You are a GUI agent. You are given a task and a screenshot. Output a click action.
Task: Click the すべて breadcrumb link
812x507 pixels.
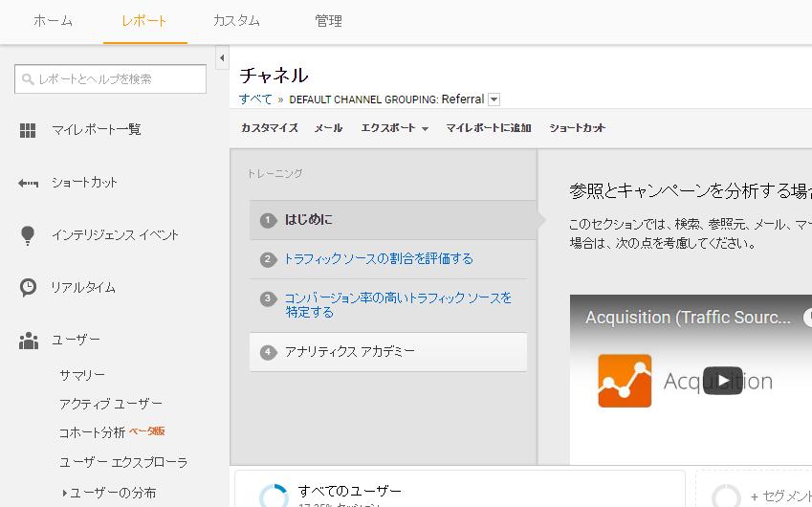click(x=255, y=99)
